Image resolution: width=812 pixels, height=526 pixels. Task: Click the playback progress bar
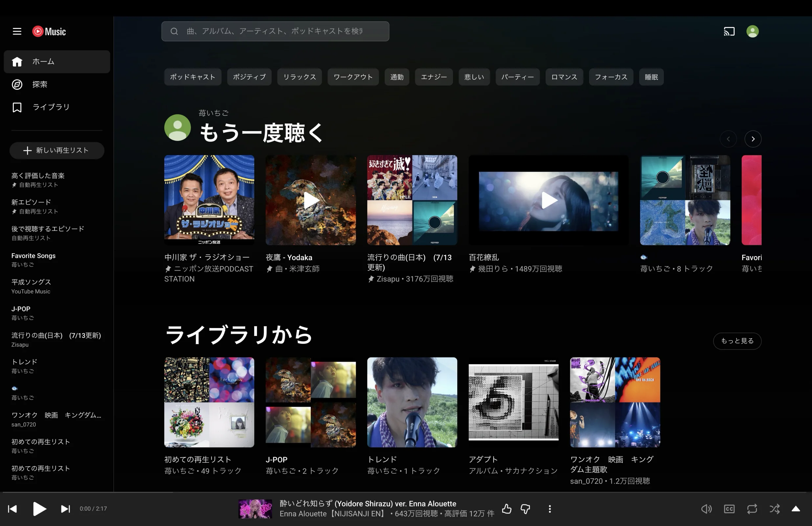click(406, 492)
